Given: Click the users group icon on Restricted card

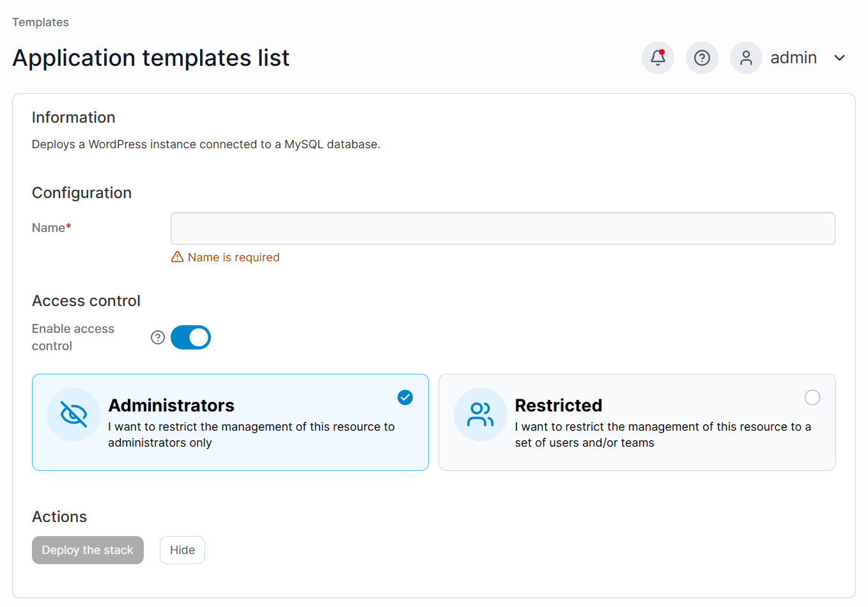Looking at the screenshot, I should 480,415.
